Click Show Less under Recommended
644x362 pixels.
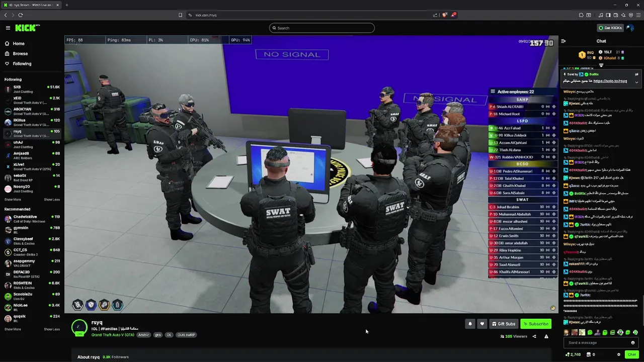point(52,329)
